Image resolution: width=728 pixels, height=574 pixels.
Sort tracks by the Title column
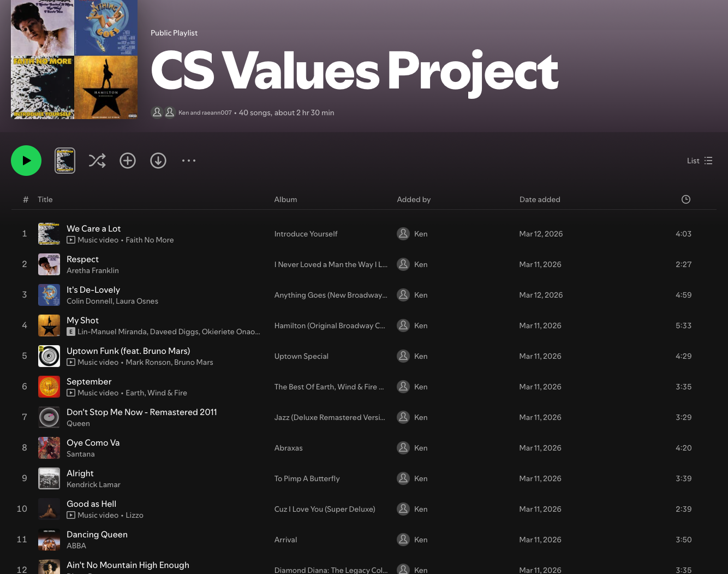point(45,199)
